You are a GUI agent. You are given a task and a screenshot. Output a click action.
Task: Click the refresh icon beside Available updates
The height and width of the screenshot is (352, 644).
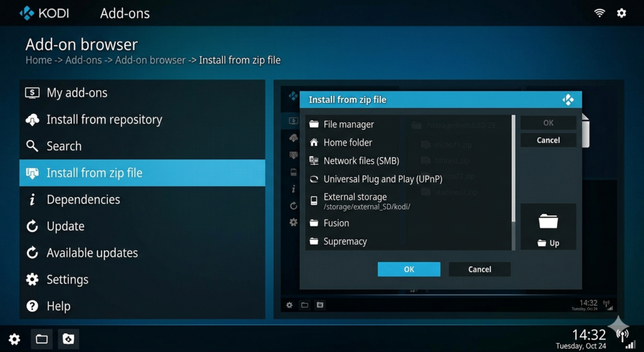click(32, 253)
